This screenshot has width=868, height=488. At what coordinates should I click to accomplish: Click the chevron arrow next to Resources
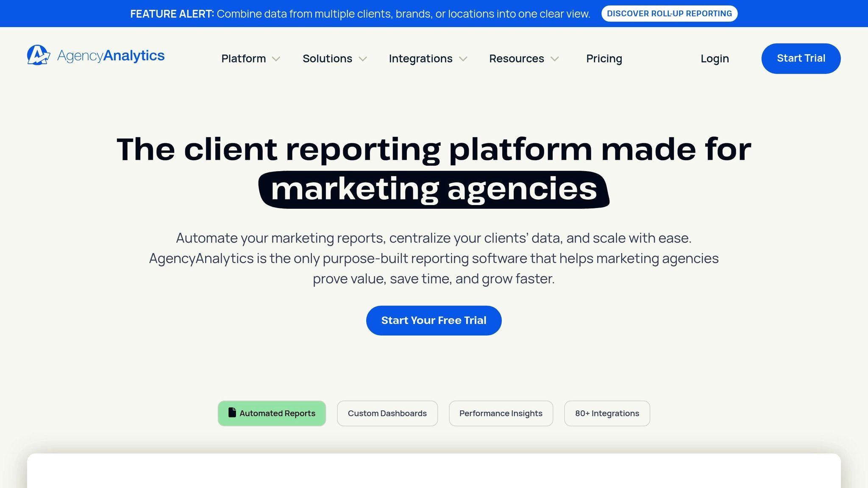pyautogui.click(x=555, y=59)
